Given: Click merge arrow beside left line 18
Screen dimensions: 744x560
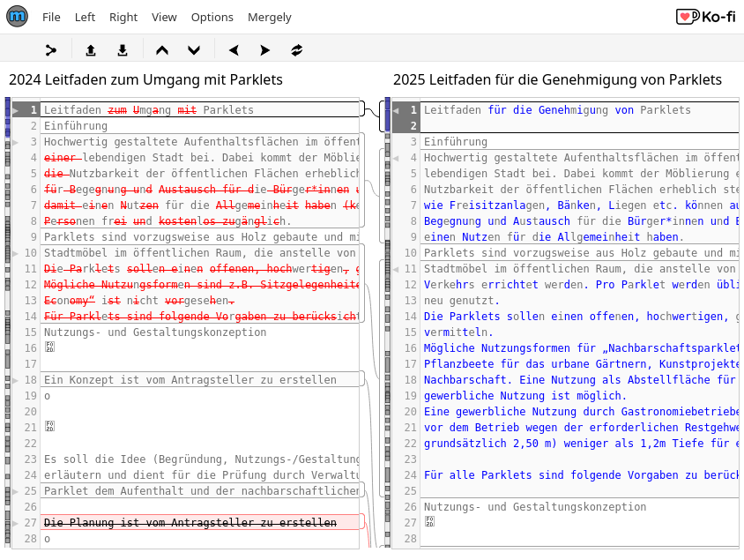Looking at the screenshot, I should [16, 380].
